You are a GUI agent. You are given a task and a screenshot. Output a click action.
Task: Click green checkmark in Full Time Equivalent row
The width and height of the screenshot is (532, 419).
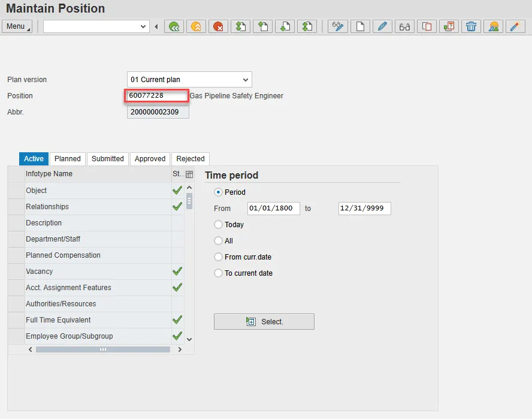(x=177, y=320)
